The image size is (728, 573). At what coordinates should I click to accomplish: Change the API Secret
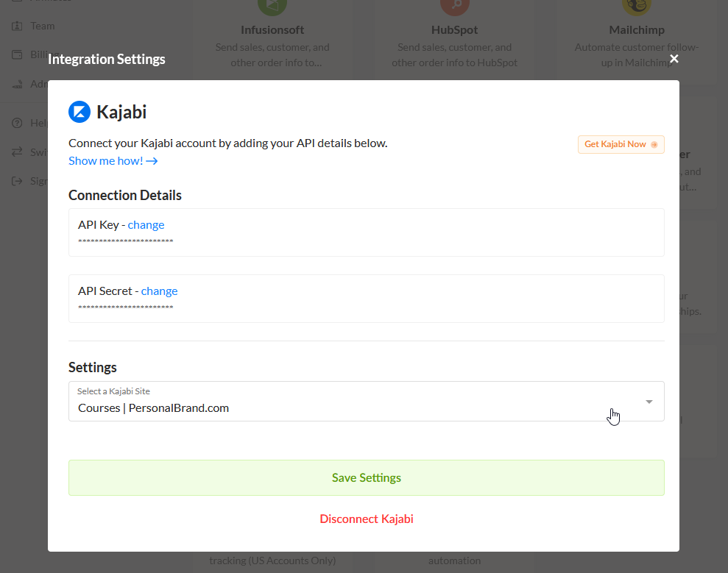159,291
